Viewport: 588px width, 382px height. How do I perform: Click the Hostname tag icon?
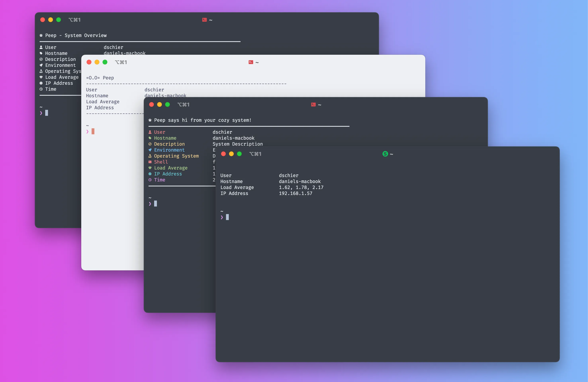tap(150, 138)
